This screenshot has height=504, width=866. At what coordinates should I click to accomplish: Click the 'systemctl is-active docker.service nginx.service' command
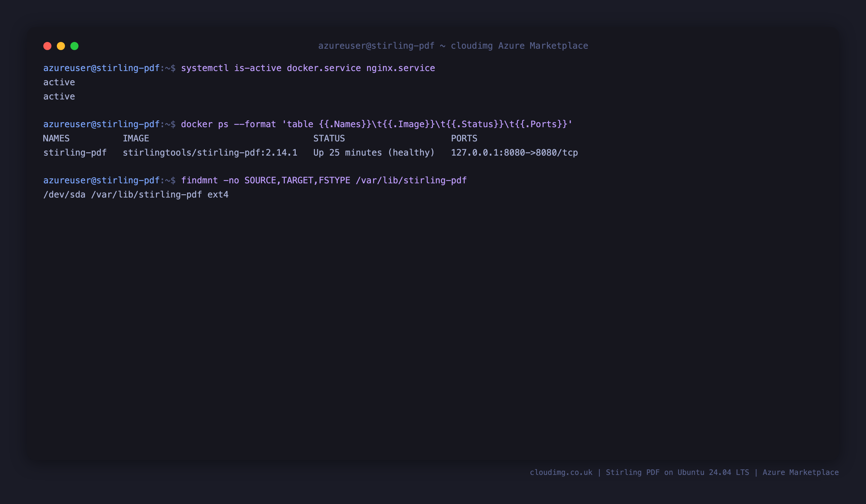308,68
